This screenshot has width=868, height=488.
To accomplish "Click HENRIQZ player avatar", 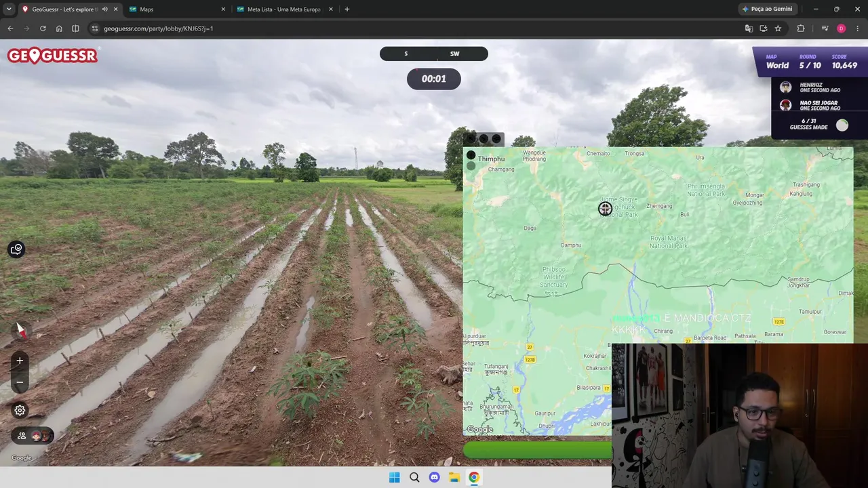I will tap(785, 87).
